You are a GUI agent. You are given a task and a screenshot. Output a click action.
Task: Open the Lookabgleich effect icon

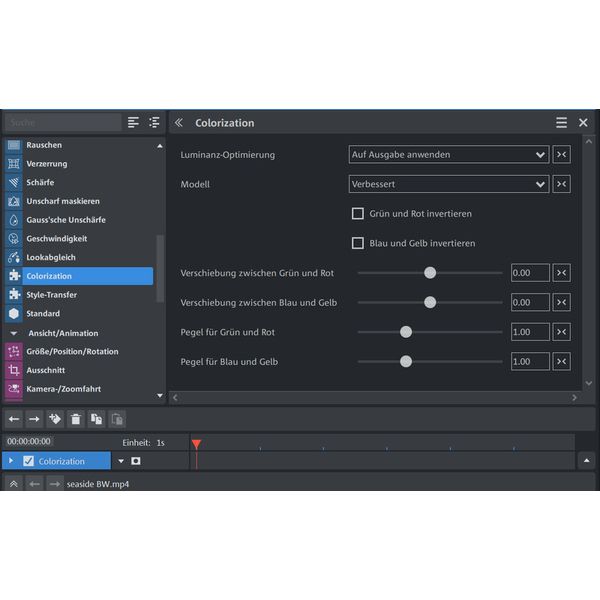14,258
